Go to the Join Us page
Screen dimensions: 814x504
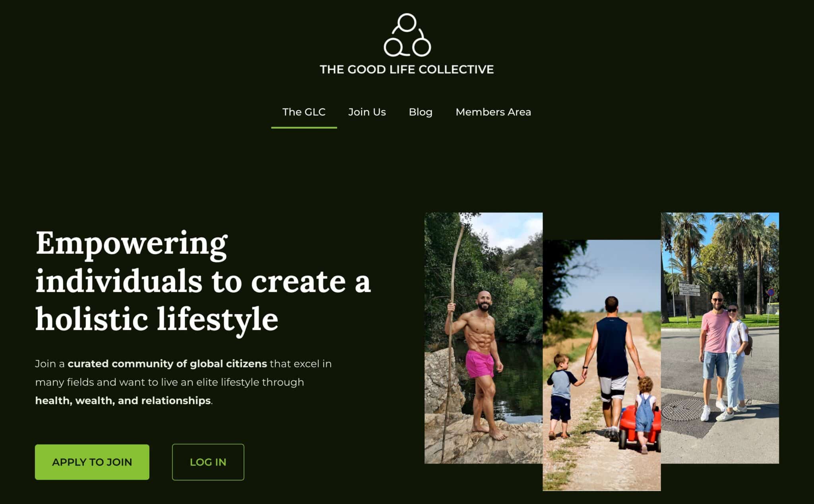tap(367, 112)
